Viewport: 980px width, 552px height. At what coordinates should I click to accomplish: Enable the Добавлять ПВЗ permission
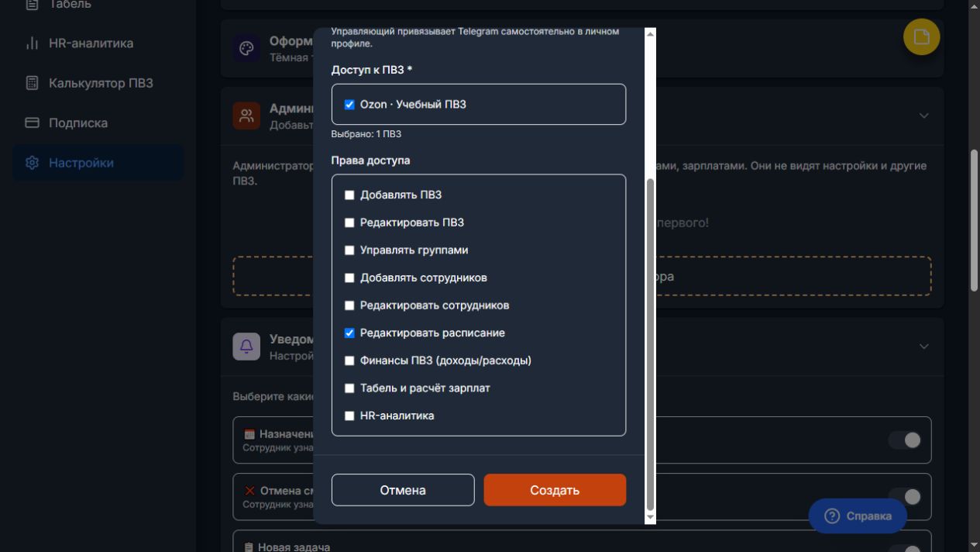click(349, 195)
